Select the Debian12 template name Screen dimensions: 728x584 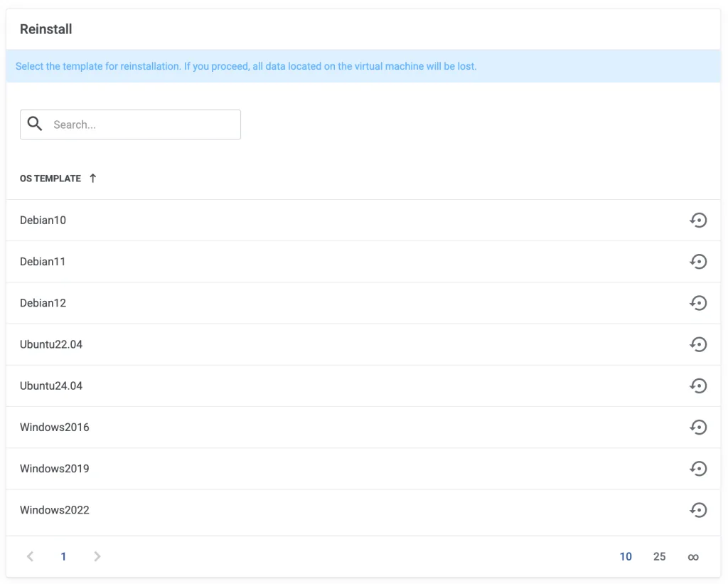[x=43, y=303]
